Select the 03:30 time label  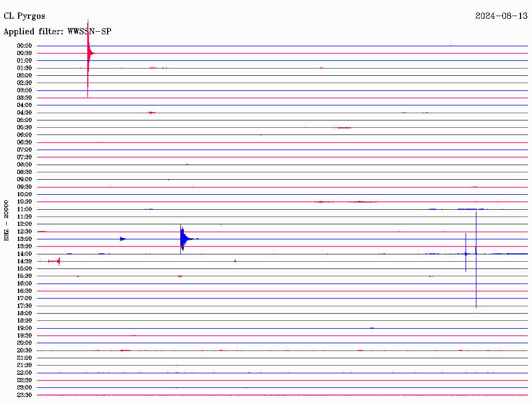[x=24, y=98]
